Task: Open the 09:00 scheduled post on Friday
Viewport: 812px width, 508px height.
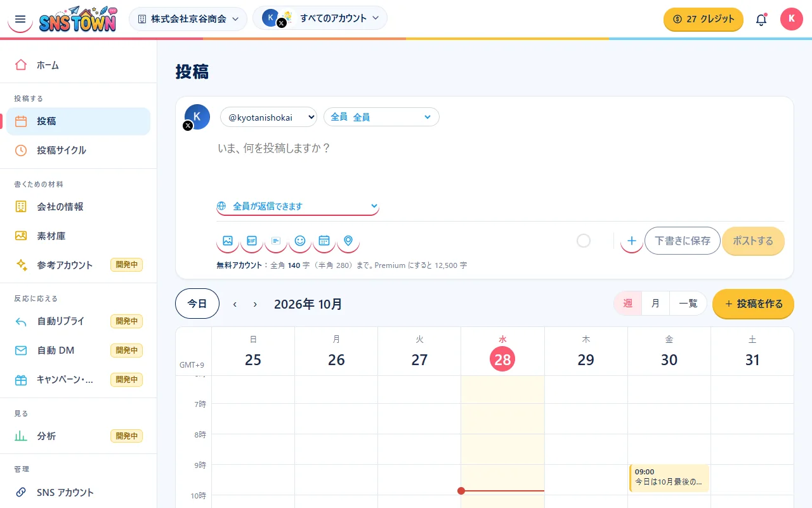Action: coord(669,478)
